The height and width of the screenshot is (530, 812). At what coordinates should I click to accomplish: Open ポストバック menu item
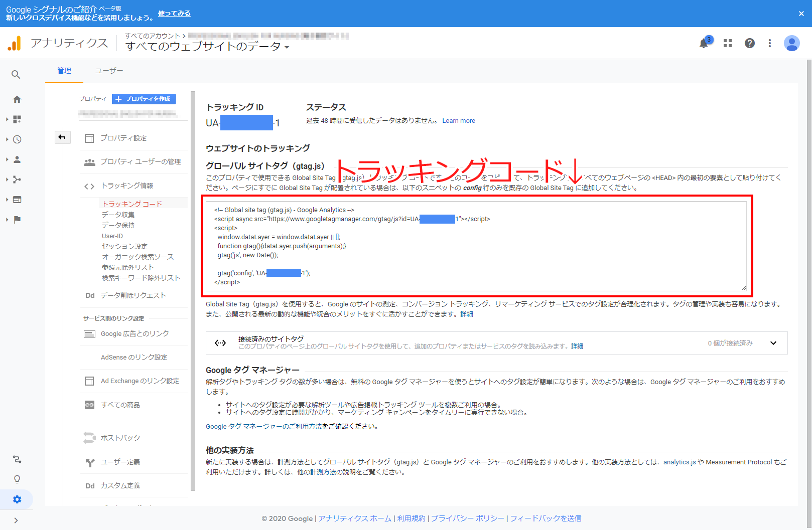pos(120,438)
